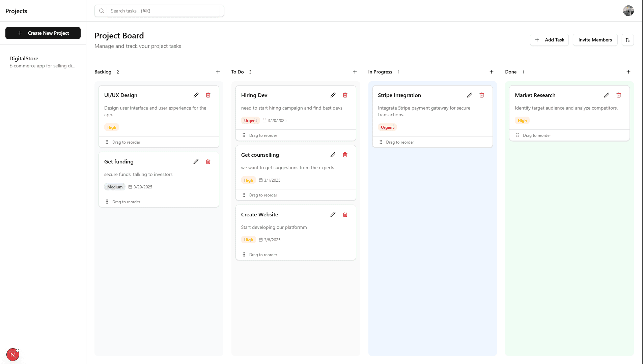
Task: Edit the Get funding task
Action: pos(196,161)
